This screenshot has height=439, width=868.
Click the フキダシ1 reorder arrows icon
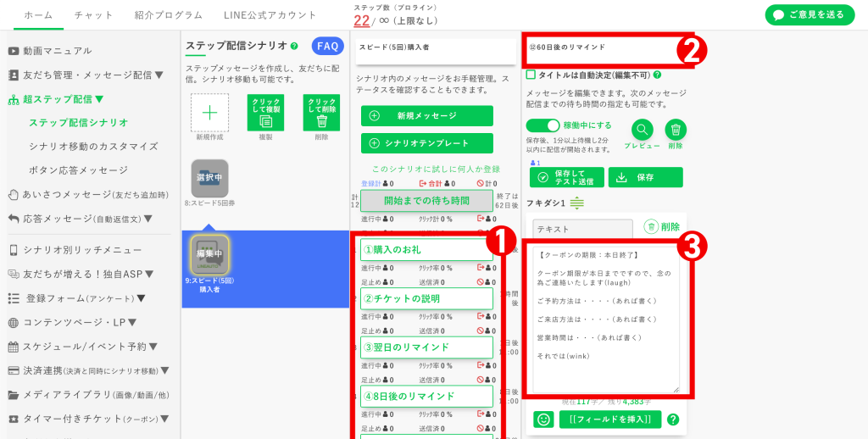coord(576,203)
